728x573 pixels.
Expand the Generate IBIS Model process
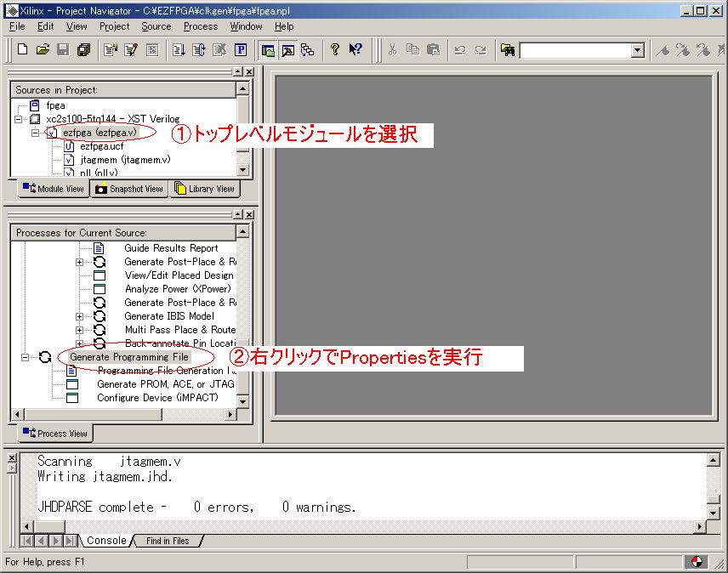79,316
